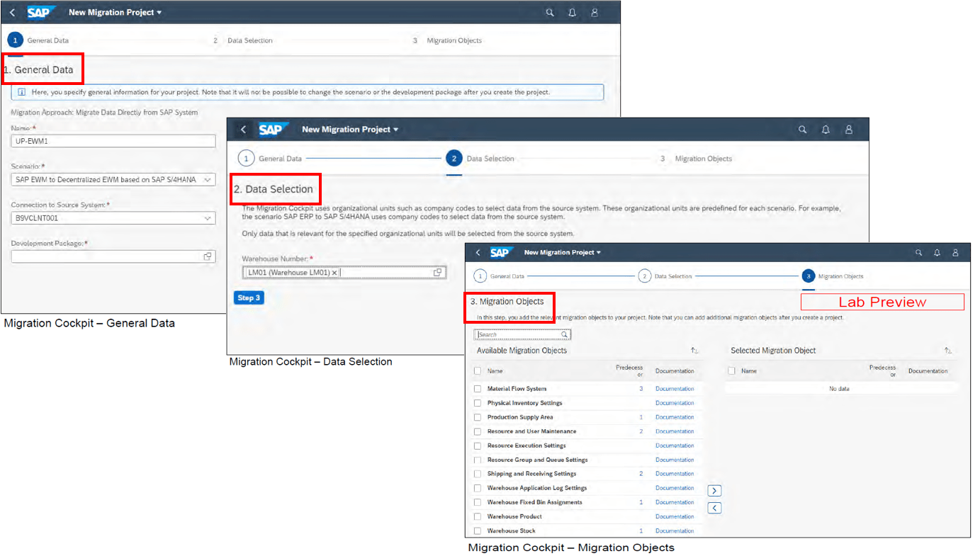Expand New Migration Project title in Data Selection window

[x=350, y=130]
